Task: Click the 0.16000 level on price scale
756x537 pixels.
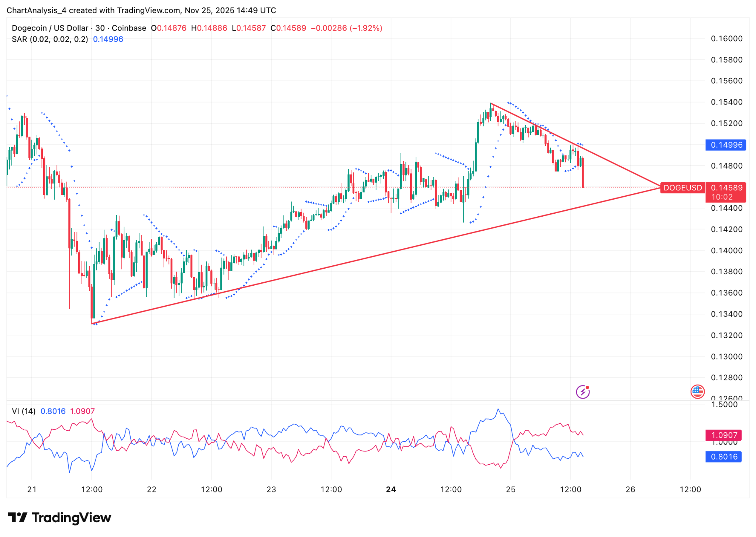Action: pos(726,39)
